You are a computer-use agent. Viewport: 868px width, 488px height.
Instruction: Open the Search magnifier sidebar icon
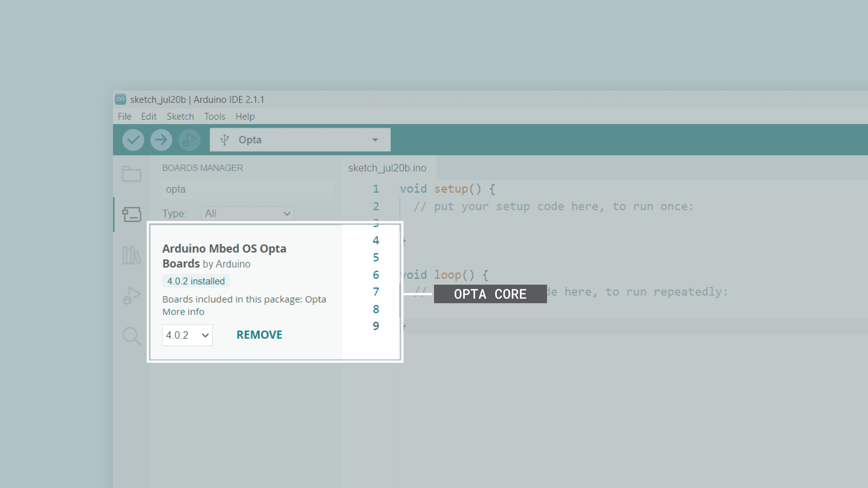[131, 336]
